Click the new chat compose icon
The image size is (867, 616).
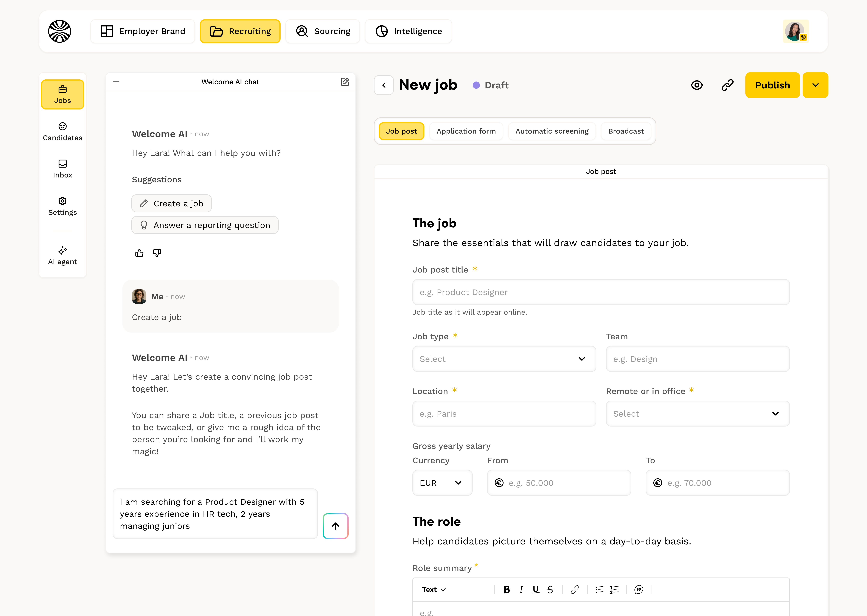(x=345, y=82)
